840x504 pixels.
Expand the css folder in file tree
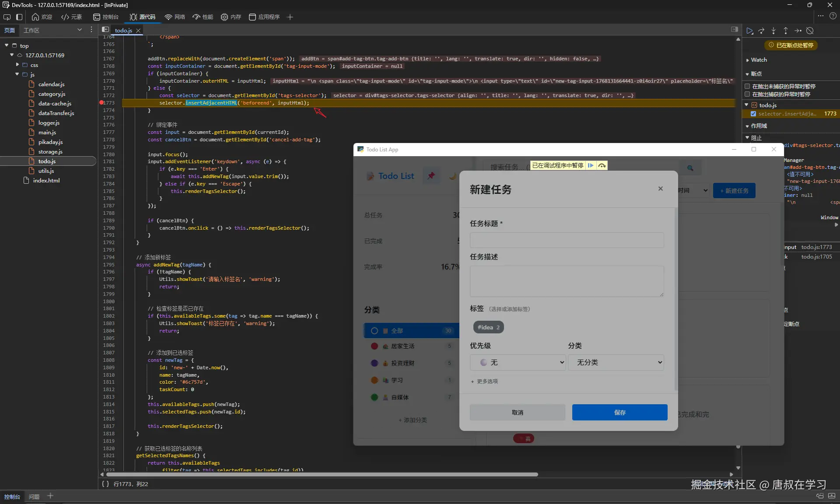[x=17, y=65]
